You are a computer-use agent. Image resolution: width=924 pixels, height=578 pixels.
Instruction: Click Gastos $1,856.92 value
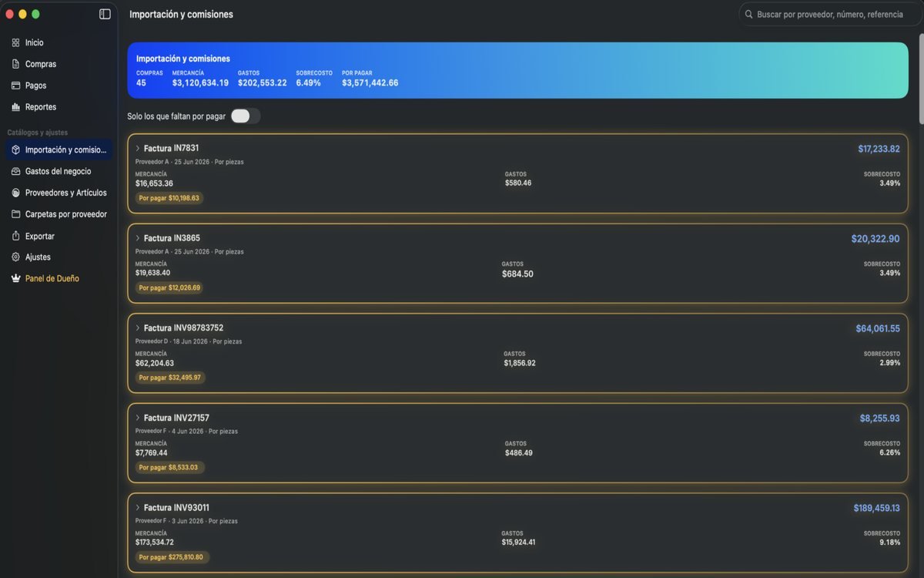coord(520,363)
